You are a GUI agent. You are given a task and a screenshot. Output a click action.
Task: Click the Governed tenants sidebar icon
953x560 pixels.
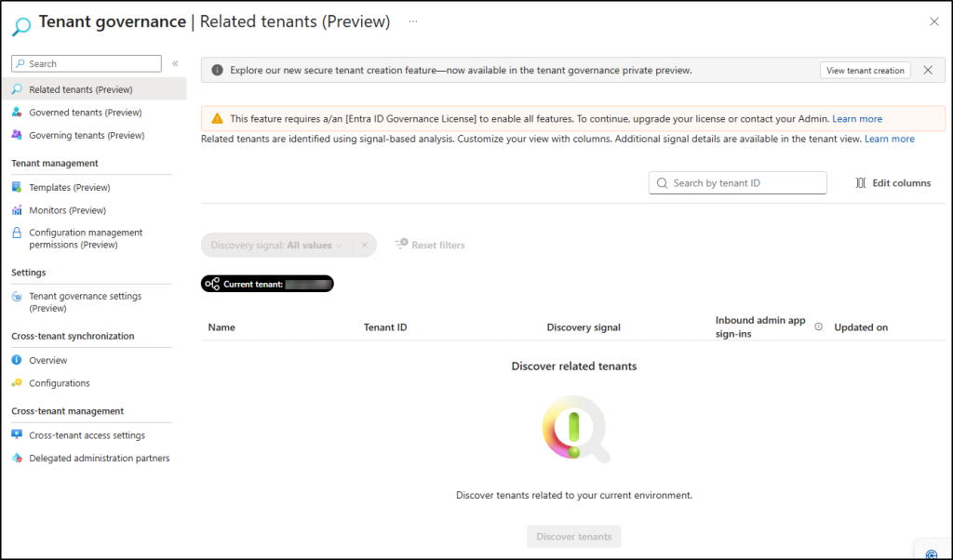(x=18, y=113)
